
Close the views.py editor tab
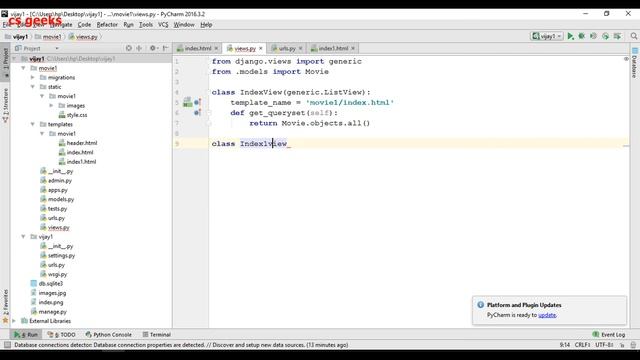[261, 48]
